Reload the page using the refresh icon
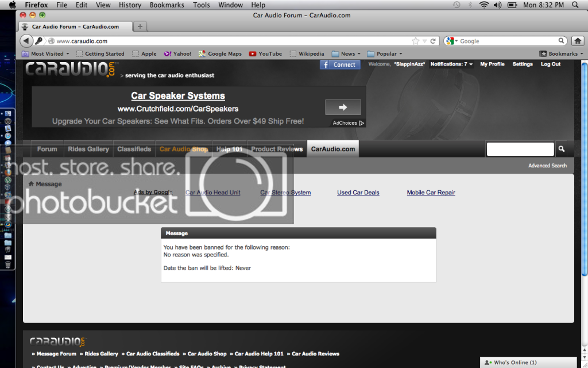The width and height of the screenshot is (588, 368). pos(433,41)
